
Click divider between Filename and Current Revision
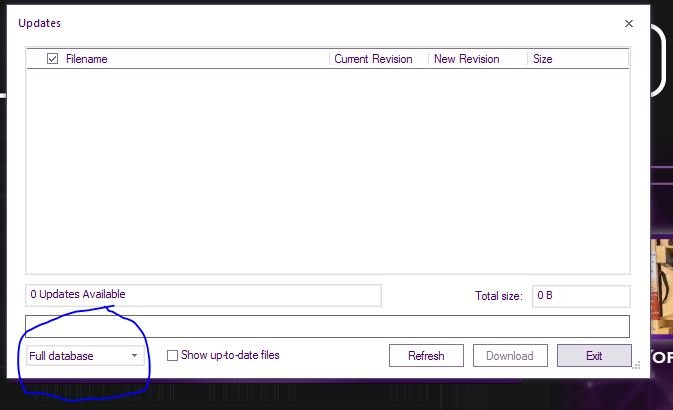point(330,59)
